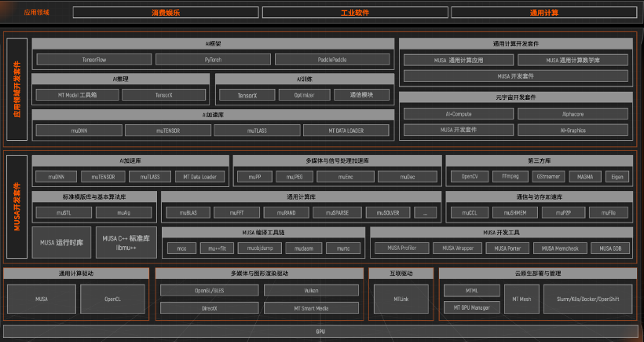Select the AI+Graphics box
644x342 pixels.
573,130
